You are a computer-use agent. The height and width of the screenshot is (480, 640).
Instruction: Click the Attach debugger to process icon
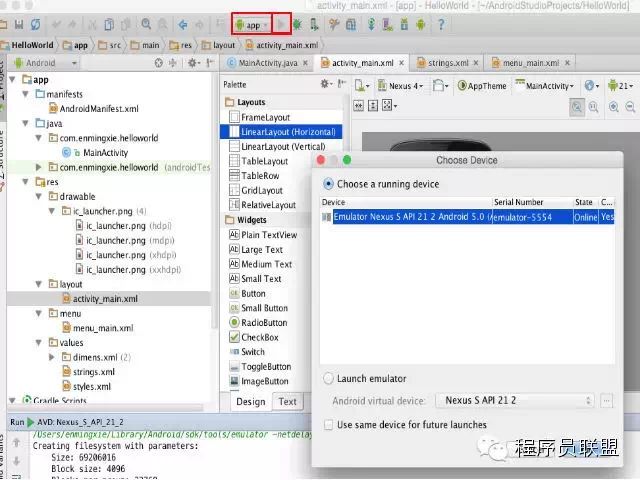(313, 25)
